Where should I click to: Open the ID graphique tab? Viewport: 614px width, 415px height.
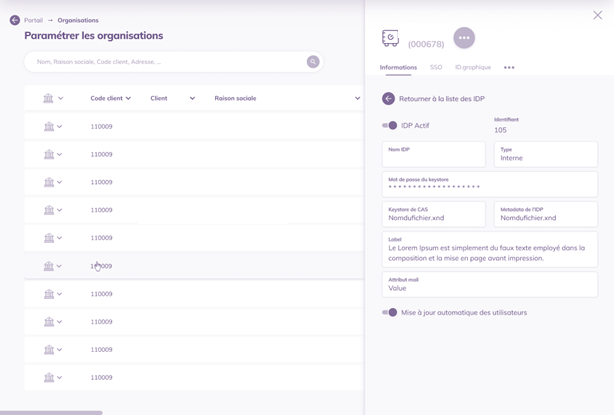pos(472,68)
